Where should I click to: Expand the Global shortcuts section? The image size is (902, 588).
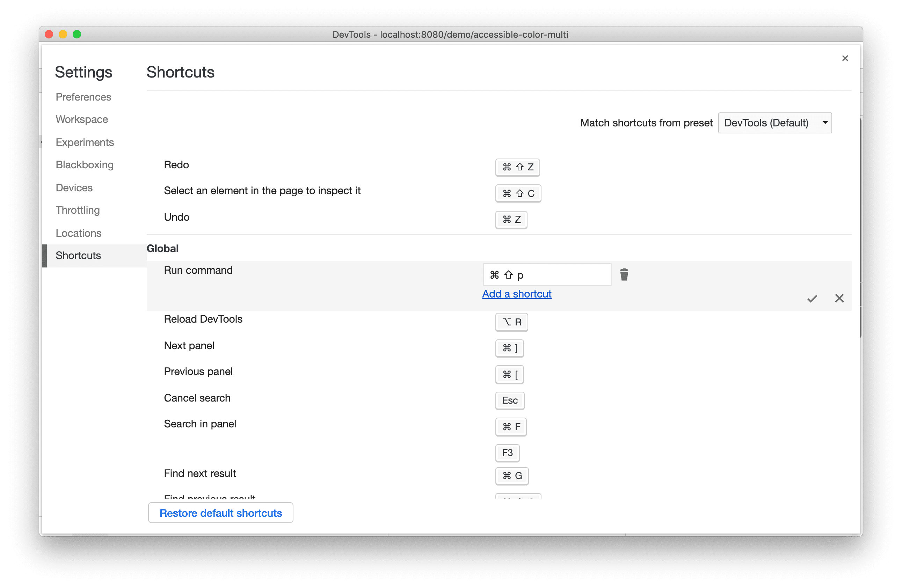[x=163, y=248]
